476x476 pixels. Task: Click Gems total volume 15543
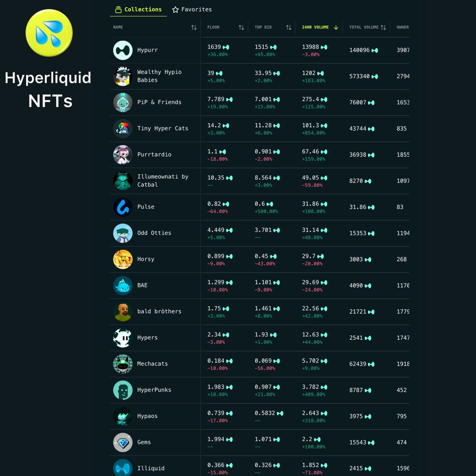358,443
